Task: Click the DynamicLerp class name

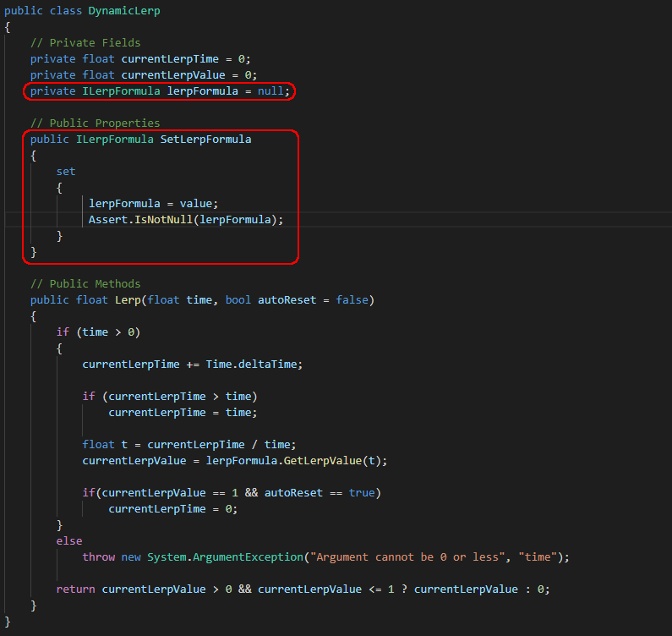Action: [x=124, y=11]
